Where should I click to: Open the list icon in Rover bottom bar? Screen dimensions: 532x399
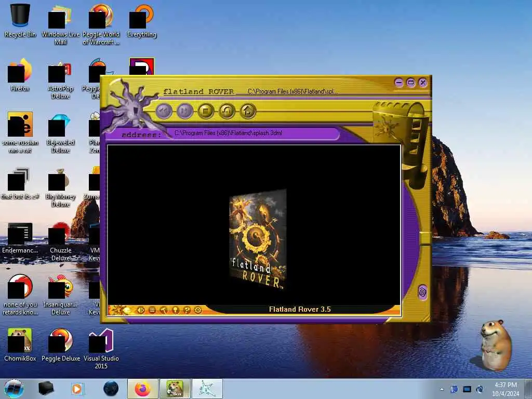coord(152,310)
